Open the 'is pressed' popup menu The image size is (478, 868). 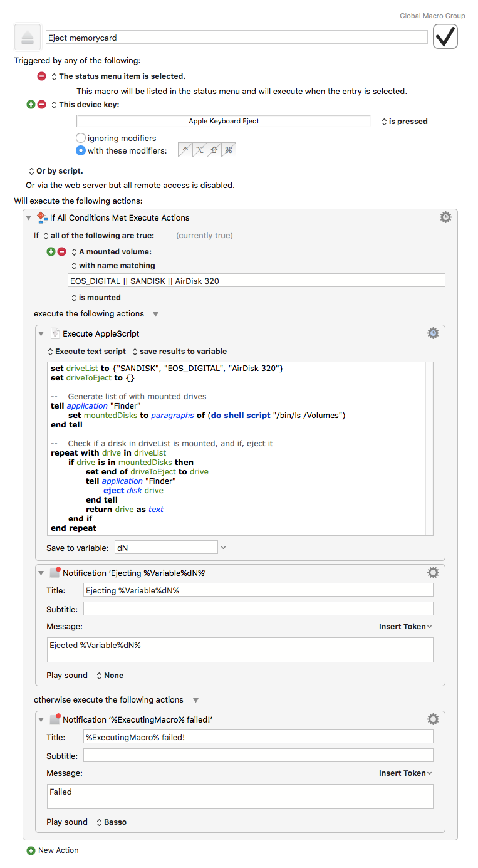click(x=404, y=122)
